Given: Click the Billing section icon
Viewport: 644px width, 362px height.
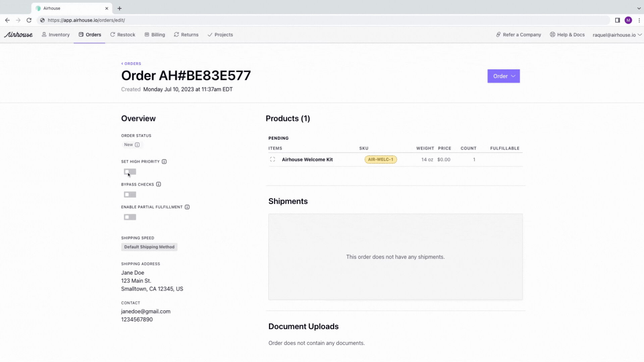Looking at the screenshot, I should pyautogui.click(x=147, y=35).
